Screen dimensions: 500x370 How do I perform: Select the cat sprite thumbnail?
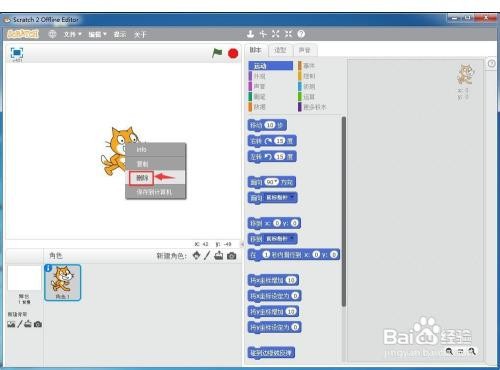62,283
